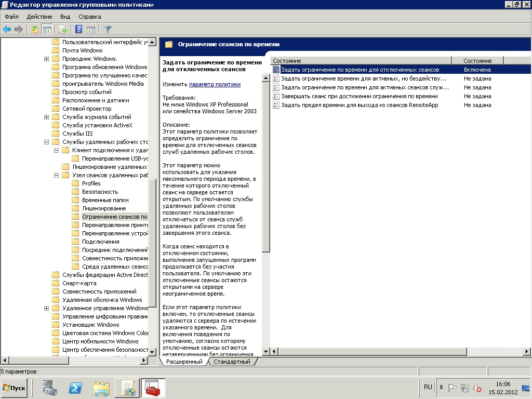
Task: Click the Up one level folder icon
Action: (x=35, y=30)
